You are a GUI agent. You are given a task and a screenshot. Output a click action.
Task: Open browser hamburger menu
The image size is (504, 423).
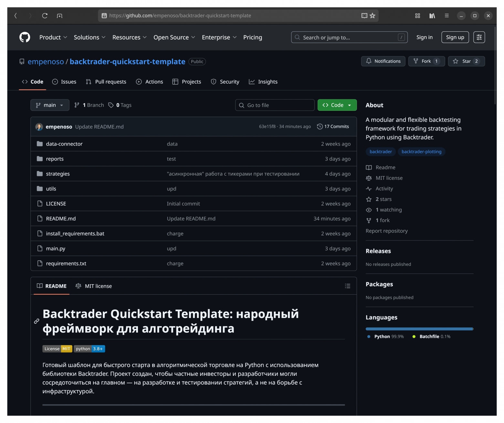tap(447, 16)
